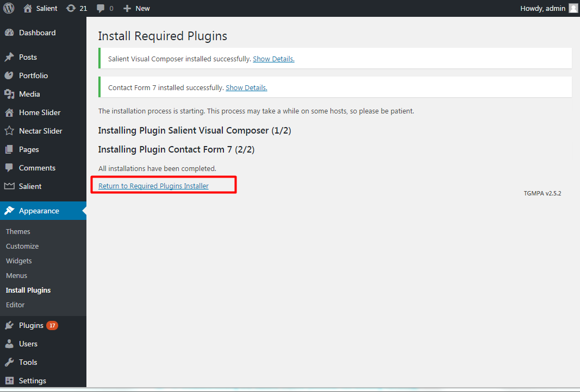The height and width of the screenshot is (392, 580).
Task: Click the Salient site name in toolbar
Action: 47,8
